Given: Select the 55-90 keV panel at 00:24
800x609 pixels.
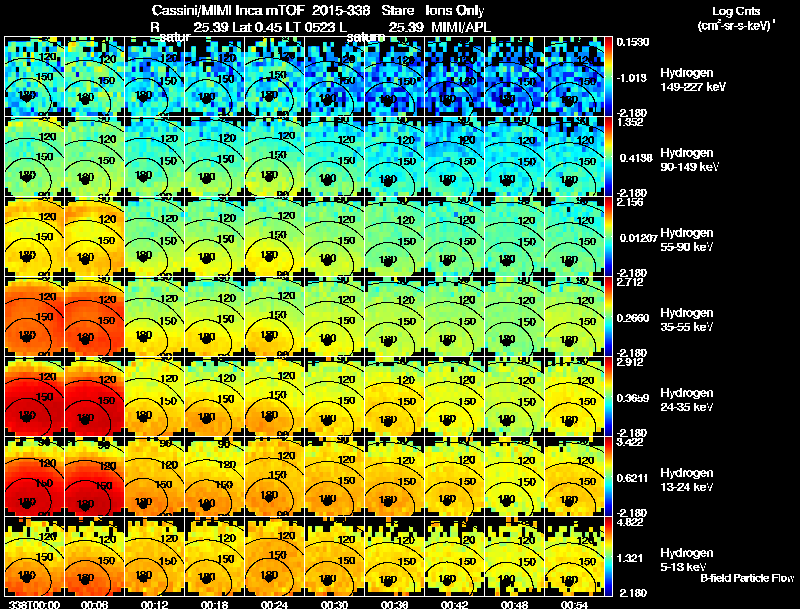Looking at the screenshot, I should 274,236.
